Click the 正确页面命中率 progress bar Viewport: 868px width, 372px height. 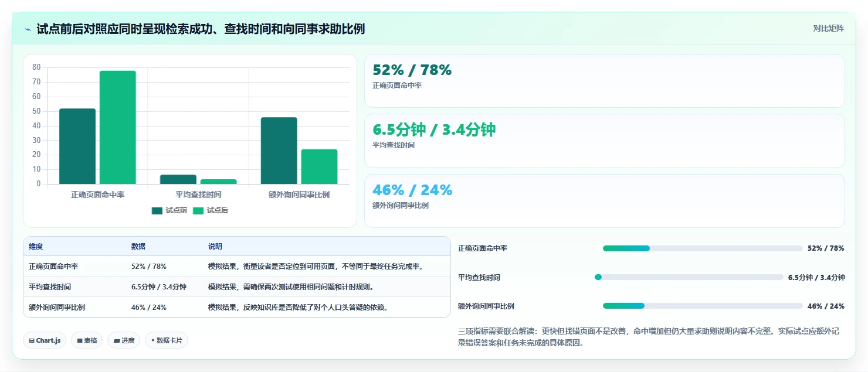pyautogui.click(x=703, y=248)
